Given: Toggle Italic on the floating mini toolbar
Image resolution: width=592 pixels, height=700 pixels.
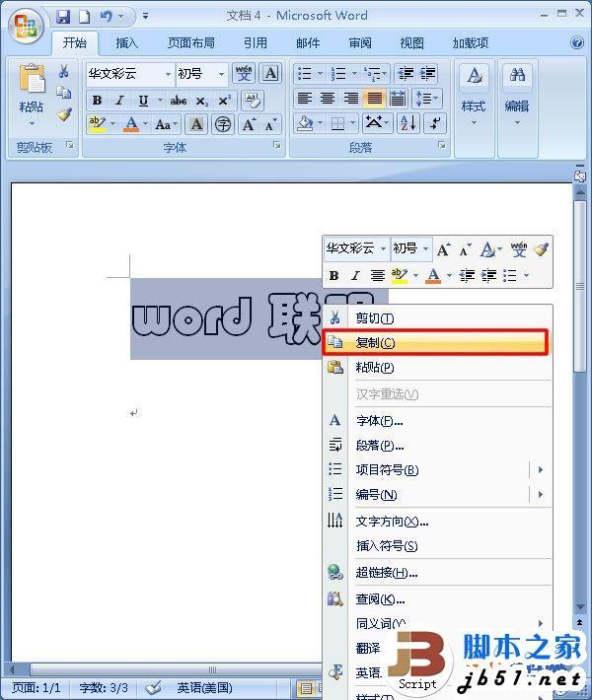Looking at the screenshot, I should [x=355, y=276].
